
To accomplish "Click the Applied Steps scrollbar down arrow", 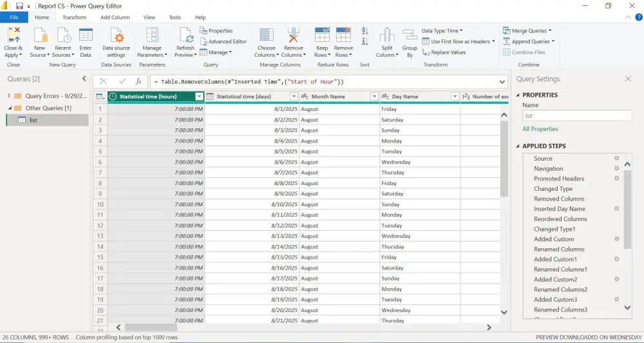I will coord(627,308).
